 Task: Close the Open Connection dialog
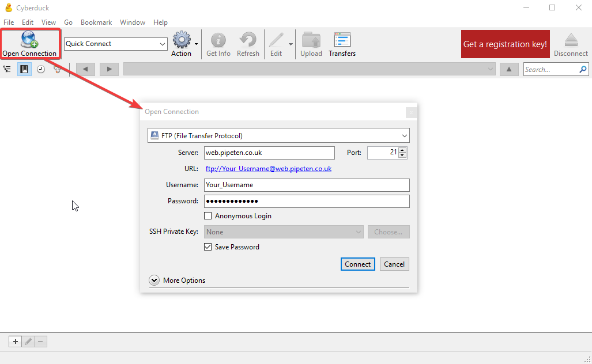click(411, 112)
